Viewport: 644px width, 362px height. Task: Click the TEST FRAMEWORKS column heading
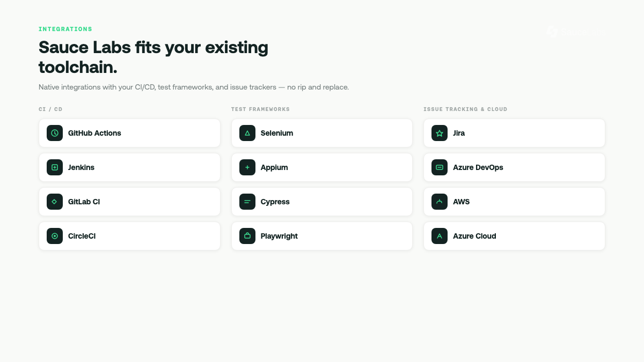[260, 109]
